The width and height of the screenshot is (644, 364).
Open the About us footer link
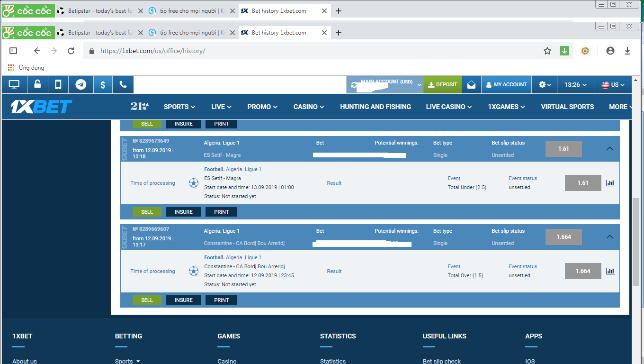[x=25, y=361]
